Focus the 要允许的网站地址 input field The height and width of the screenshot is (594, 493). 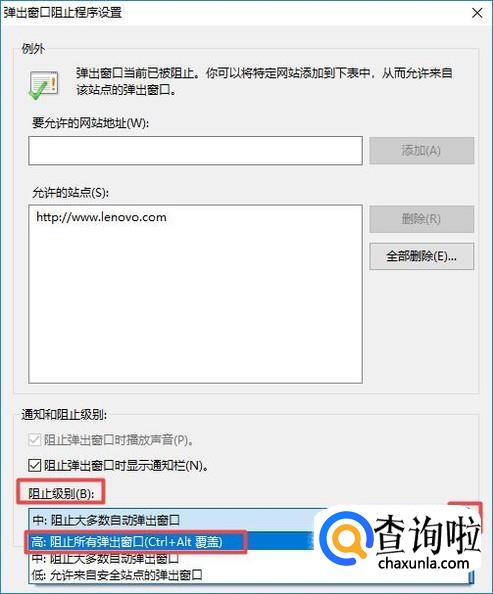196,151
